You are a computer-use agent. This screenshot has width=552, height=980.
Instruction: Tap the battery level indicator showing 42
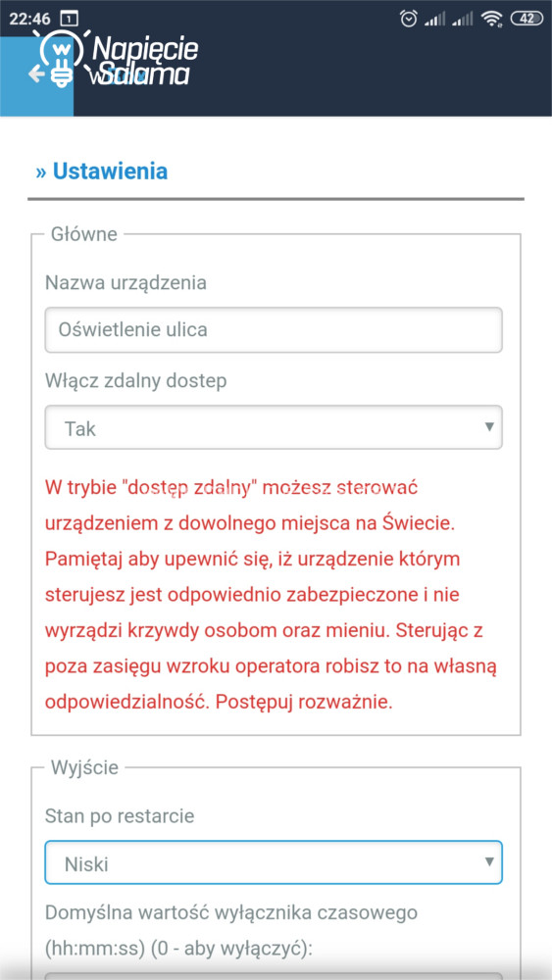click(x=527, y=19)
